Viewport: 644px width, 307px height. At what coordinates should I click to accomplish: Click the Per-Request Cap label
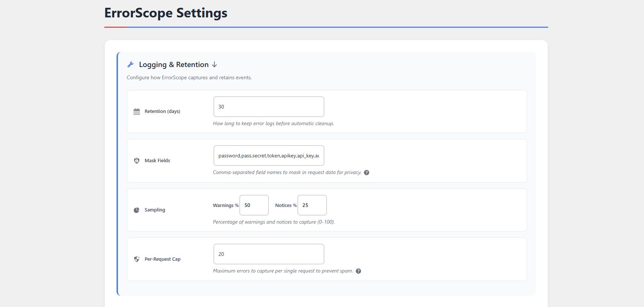pyautogui.click(x=162, y=259)
